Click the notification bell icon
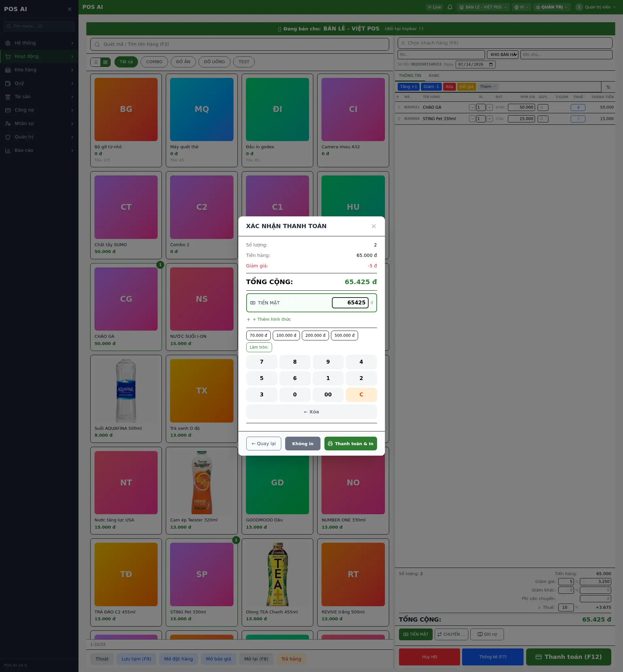The image size is (623, 672). click(x=450, y=7)
